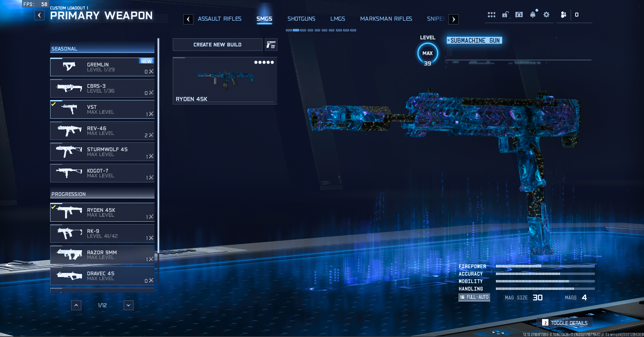Pick the VST submachine gun
Screen dimensions: 644x337
(102, 110)
